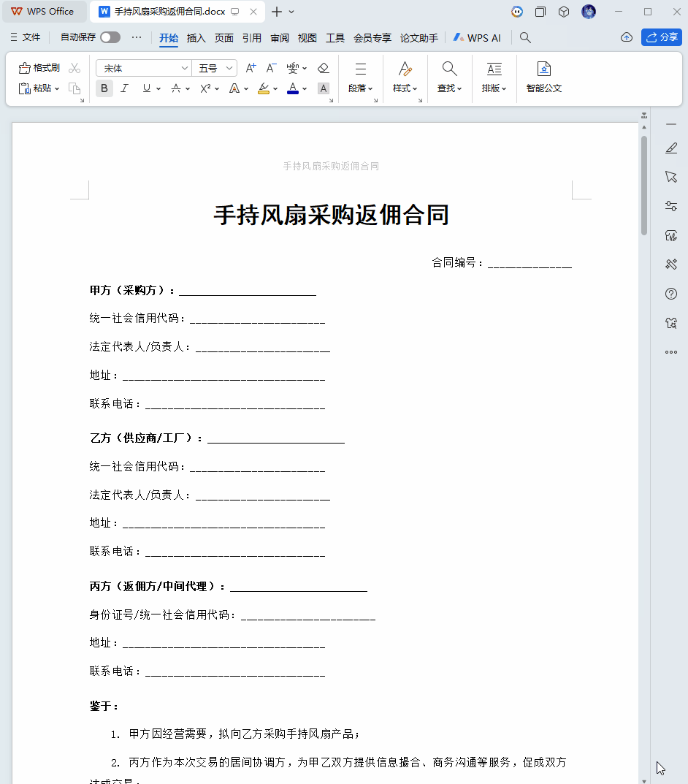This screenshot has width=688, height=784.
Task: Toggle Bold formatting button
Action: coord(104,88)
